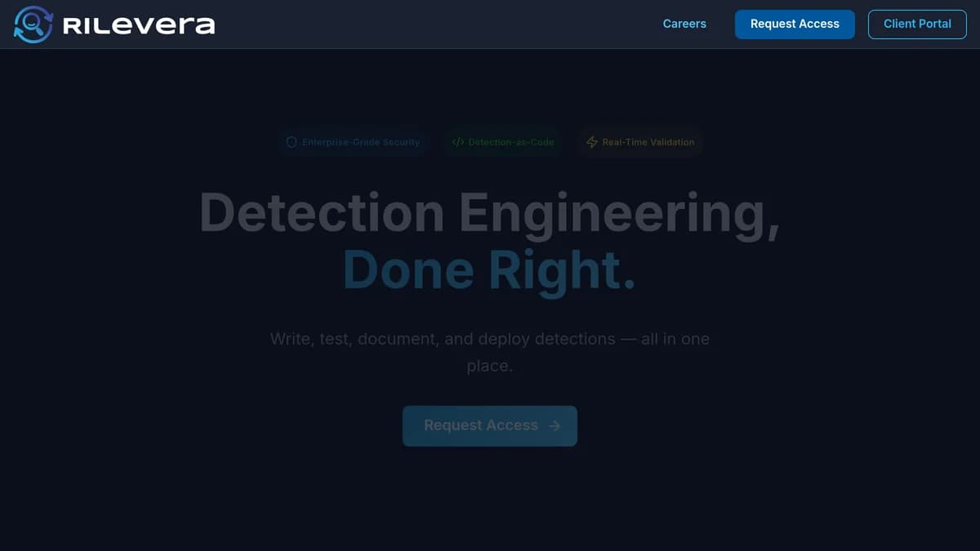Click the 'Enterprise-Grade Security' text label
The image size is (980, 551).
pos(362,142)
